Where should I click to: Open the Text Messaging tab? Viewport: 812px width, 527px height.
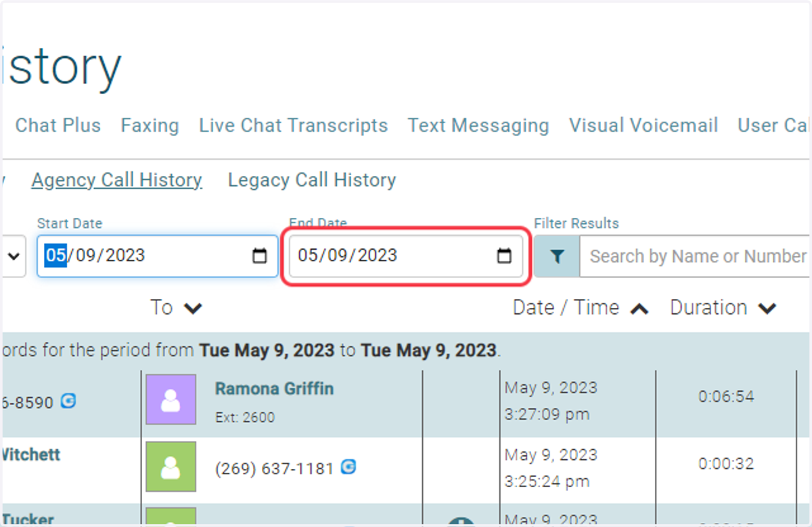pyautogui.click(x=478, y=126)
